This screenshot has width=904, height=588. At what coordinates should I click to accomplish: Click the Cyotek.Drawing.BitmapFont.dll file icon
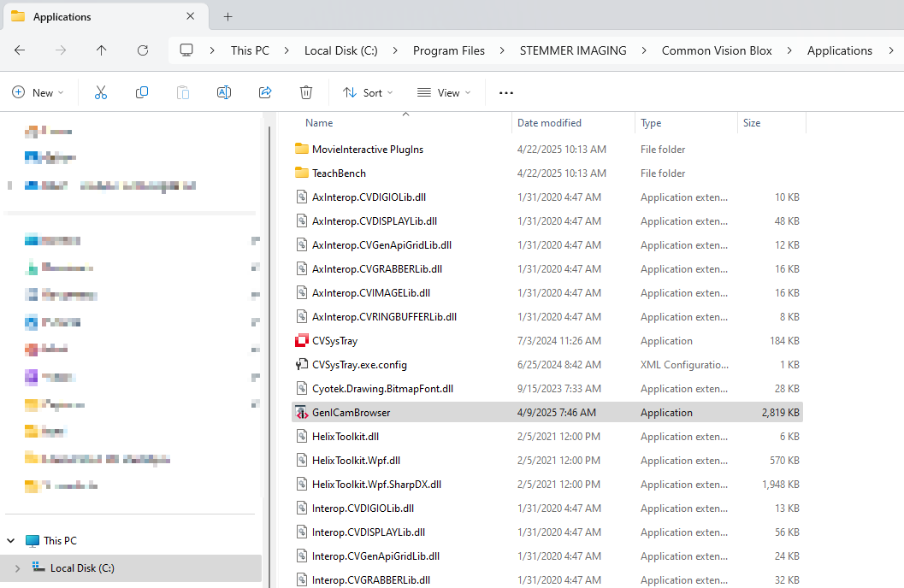[302, 389]
